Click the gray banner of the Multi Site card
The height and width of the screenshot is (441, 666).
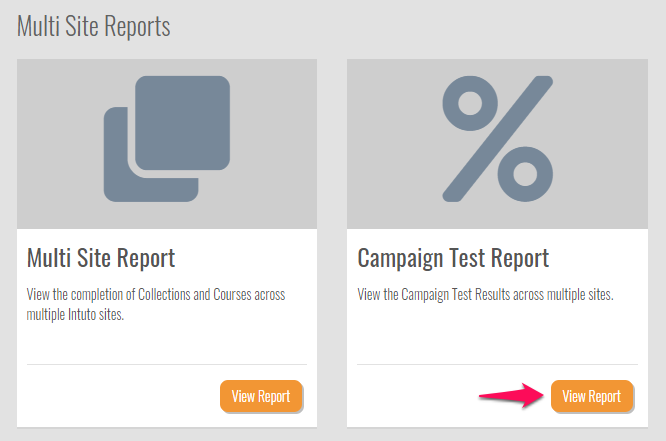pos(60,90)
